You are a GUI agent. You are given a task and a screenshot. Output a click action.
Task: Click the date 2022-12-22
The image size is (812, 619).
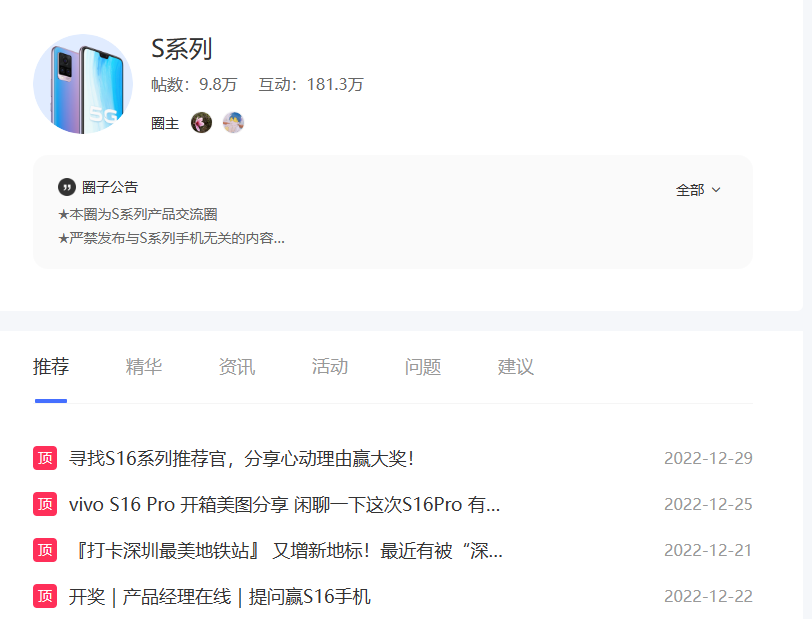708,597
